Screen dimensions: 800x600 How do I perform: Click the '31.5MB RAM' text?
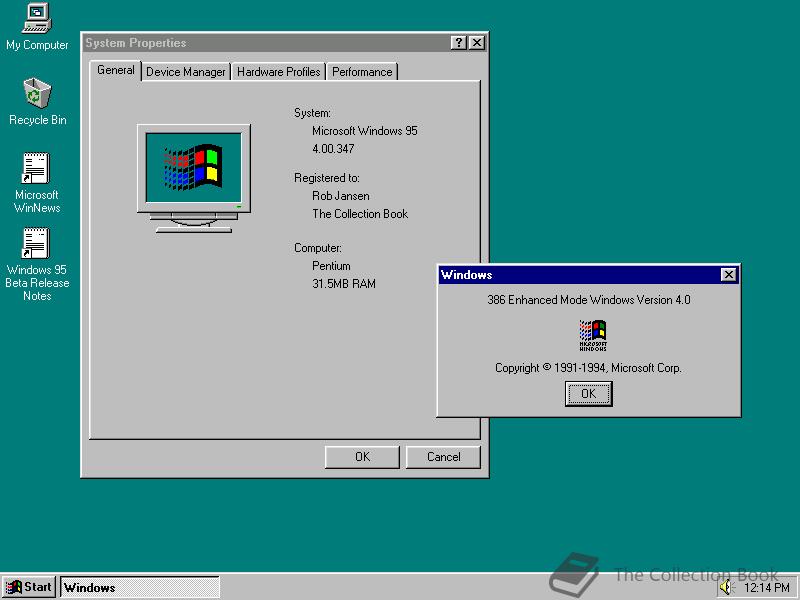[x=344, y=284]
